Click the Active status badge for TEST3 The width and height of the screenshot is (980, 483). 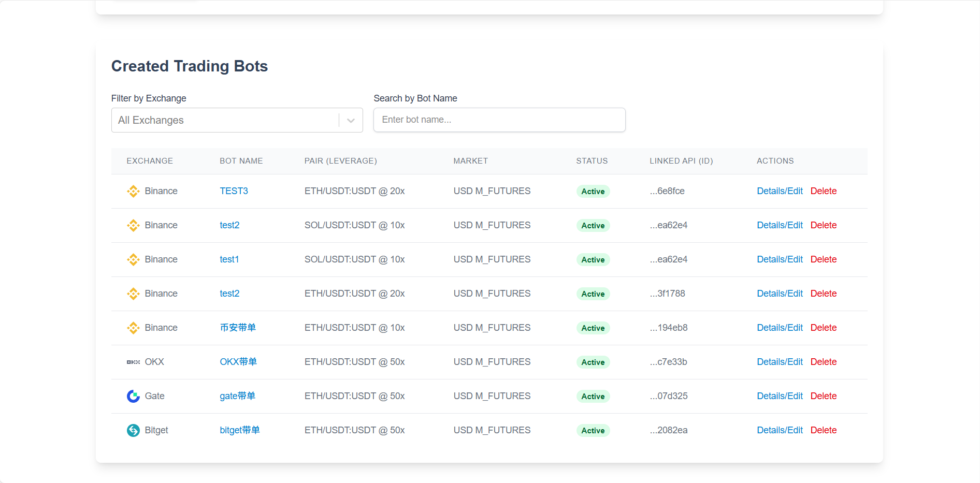point(593,191)
